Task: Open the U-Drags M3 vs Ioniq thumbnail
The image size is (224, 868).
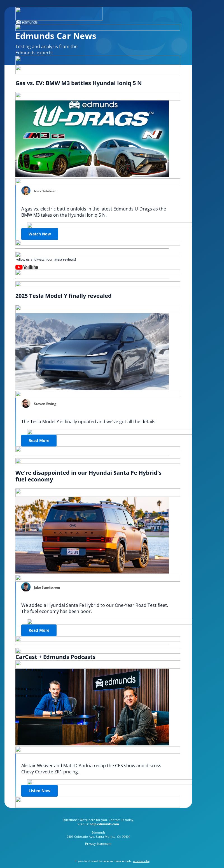Action: point(92,139)
